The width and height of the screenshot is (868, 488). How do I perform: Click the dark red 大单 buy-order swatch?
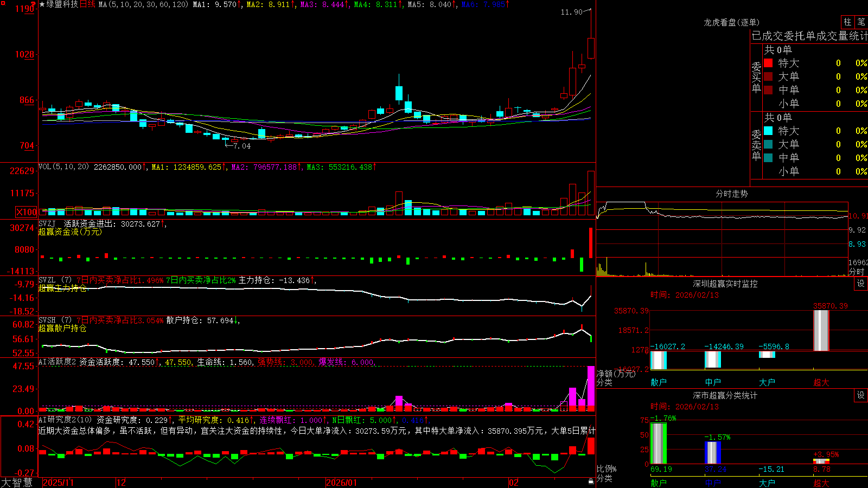pyautogui.click(x=768, y=76)
